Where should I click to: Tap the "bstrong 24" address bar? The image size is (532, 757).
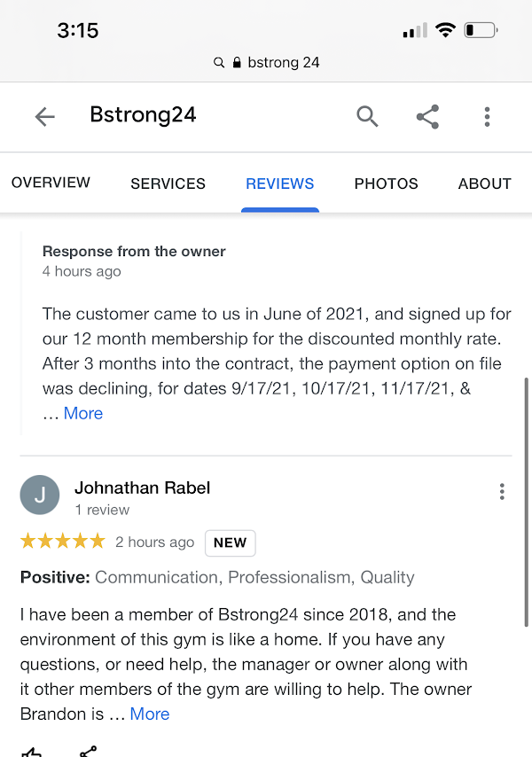pyautogui.click(x=275, y=63)
